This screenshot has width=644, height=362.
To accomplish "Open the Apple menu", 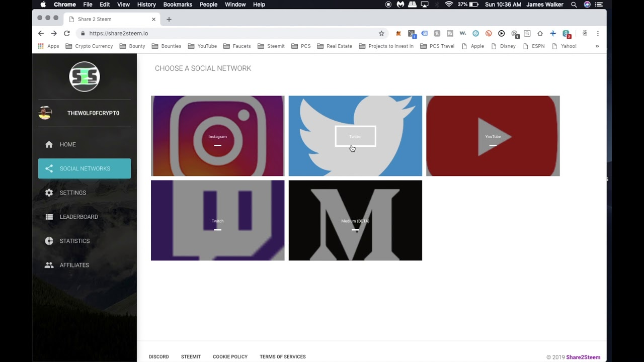I will coord(43,5).
